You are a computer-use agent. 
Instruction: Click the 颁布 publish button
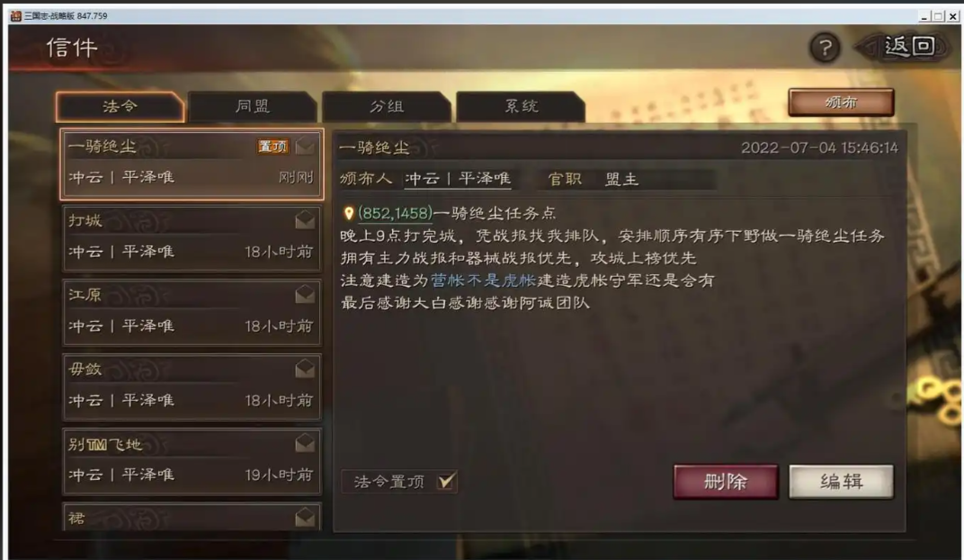point(841,102)
